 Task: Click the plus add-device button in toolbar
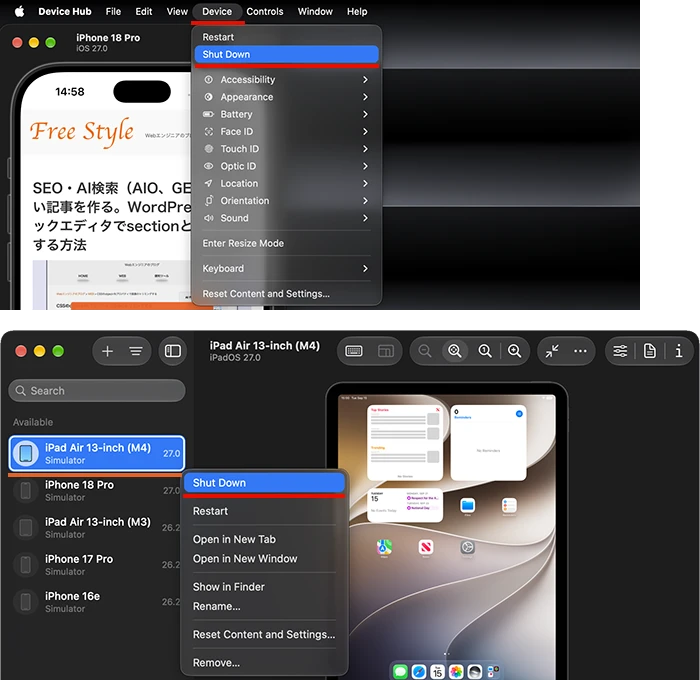click(x=107, y=351)
